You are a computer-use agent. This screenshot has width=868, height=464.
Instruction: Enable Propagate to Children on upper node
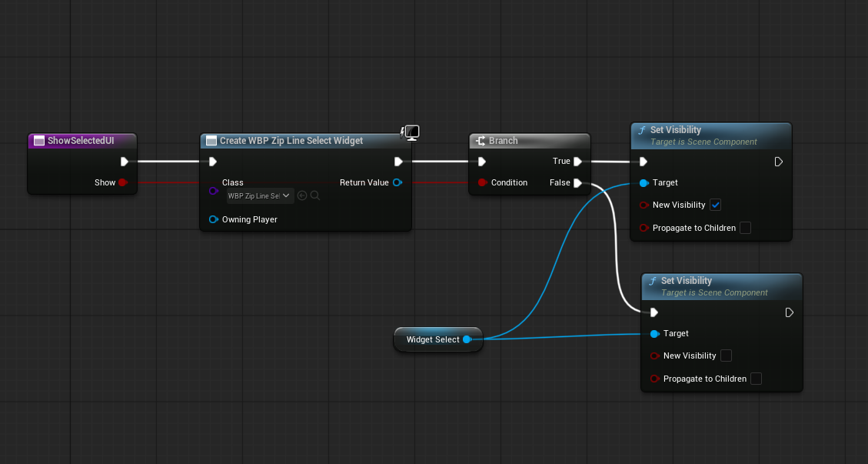point(745,228)
